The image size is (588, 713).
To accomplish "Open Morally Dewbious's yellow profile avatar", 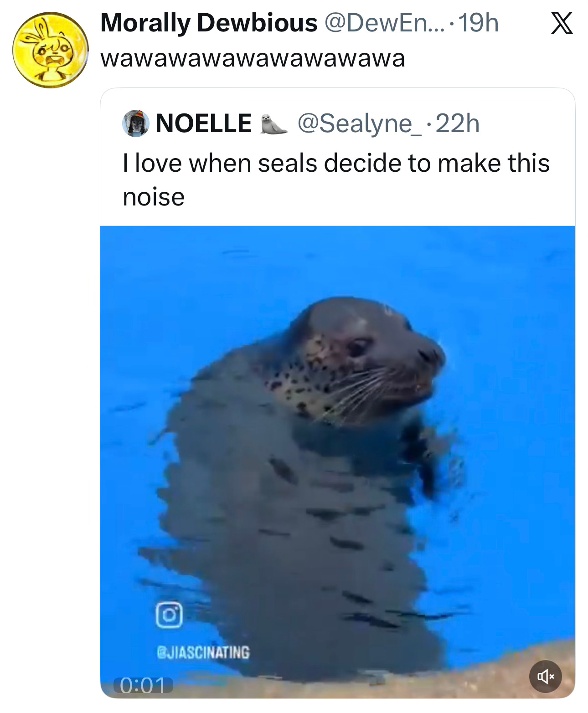I will [50, 50].
